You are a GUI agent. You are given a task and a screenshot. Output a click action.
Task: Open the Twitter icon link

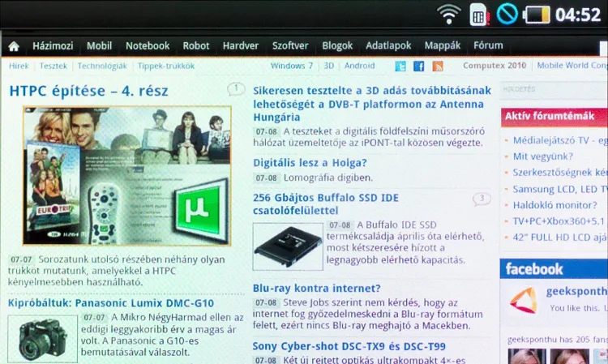(x=400, y=66)
